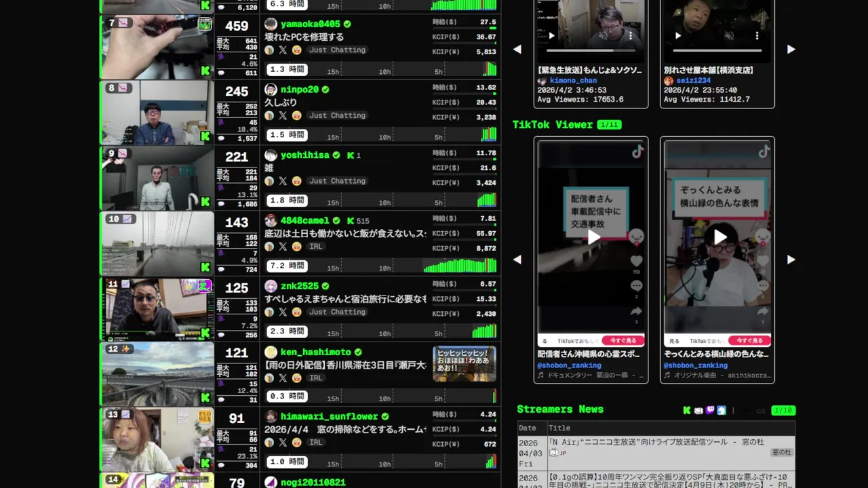
Task: Go to the next clip in the top video carousel
Action: (791, 49)
